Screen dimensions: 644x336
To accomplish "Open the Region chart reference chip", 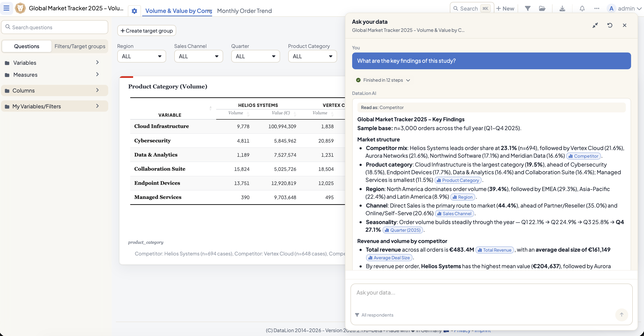I will [463, 197].
